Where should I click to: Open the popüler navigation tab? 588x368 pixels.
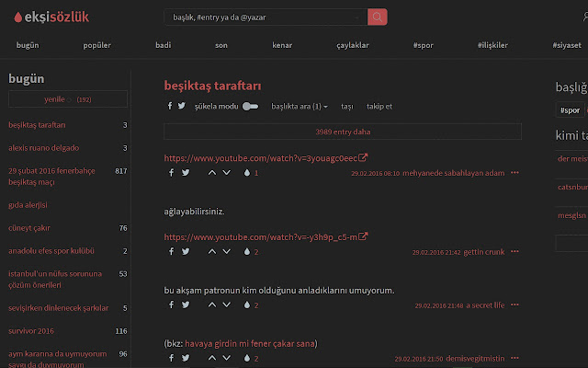coord(96,45)
